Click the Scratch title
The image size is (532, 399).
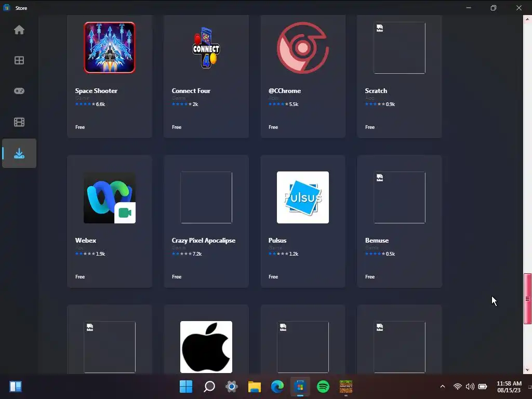pyautogui.click(x=376, y=91)
